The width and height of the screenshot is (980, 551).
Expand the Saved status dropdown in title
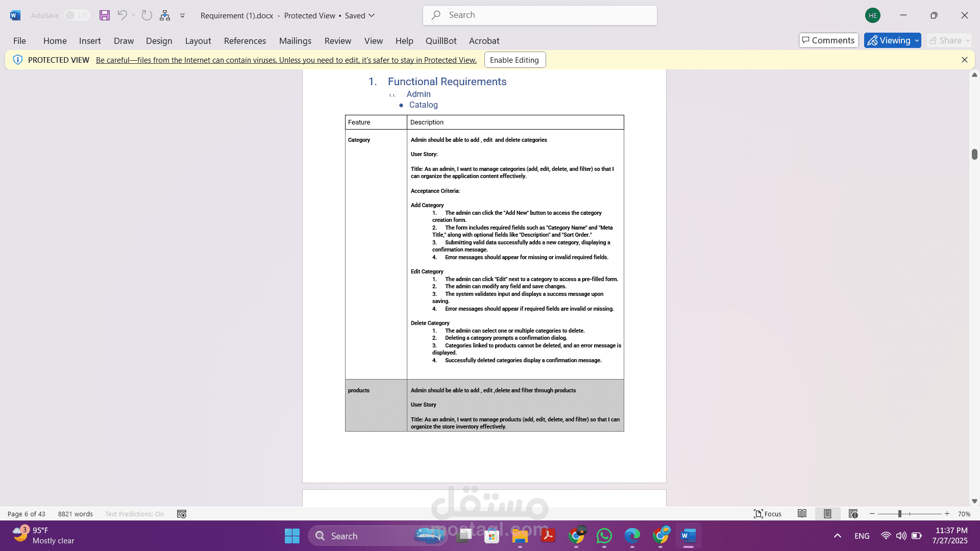[372, 15]
